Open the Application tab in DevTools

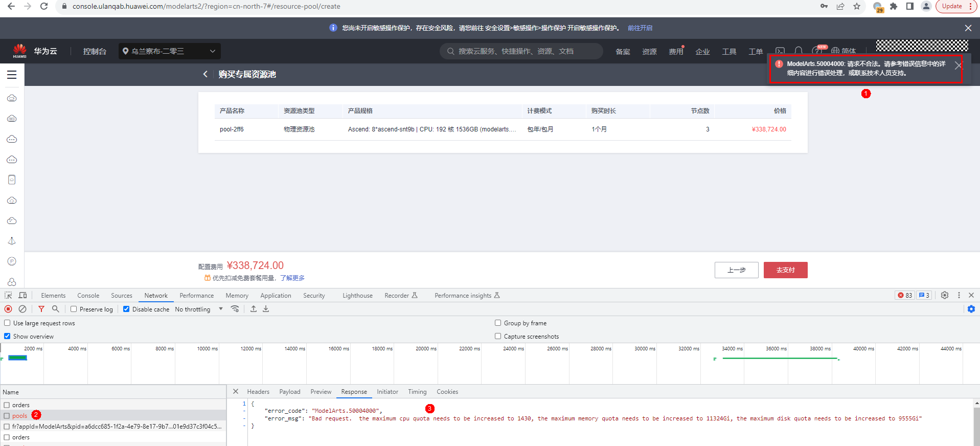click(276, 296)
